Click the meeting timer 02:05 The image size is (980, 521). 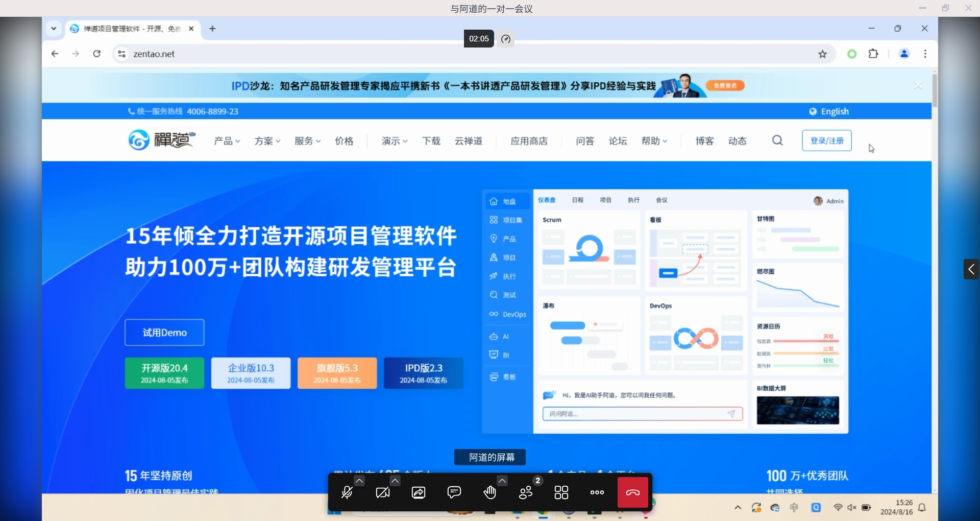[479, 39]
